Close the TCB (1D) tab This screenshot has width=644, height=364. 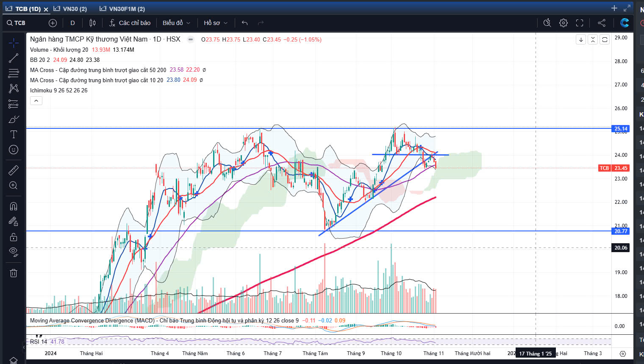(x=46, y=9)
